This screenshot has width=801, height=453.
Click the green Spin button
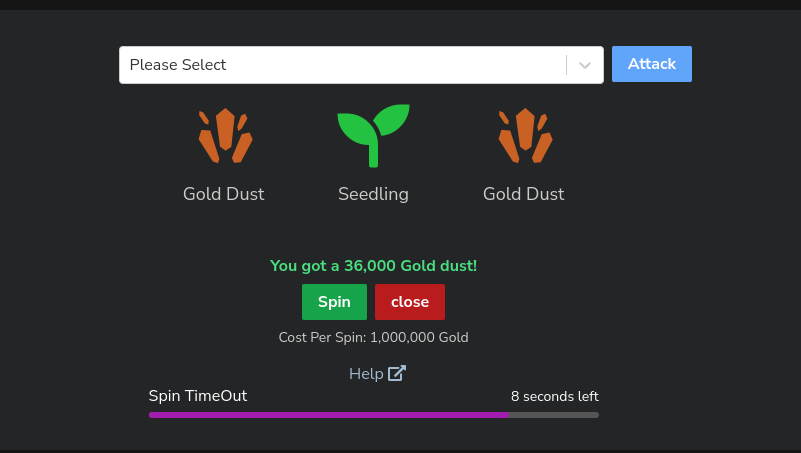point(334,302)
